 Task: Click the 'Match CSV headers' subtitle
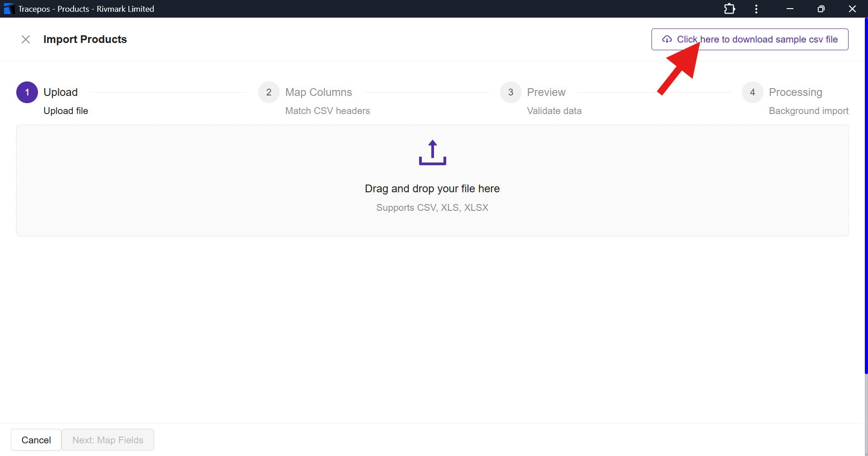pos(328,111)
